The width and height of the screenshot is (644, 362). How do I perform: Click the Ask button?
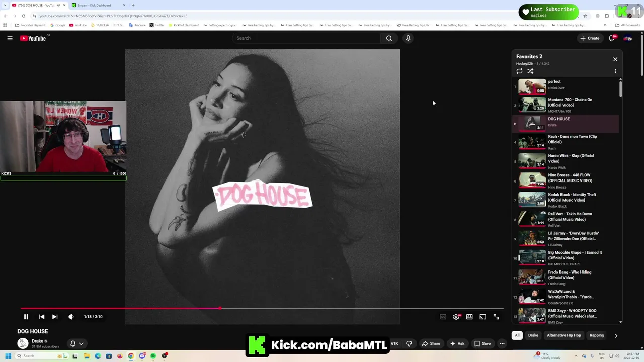coord(457,344)
